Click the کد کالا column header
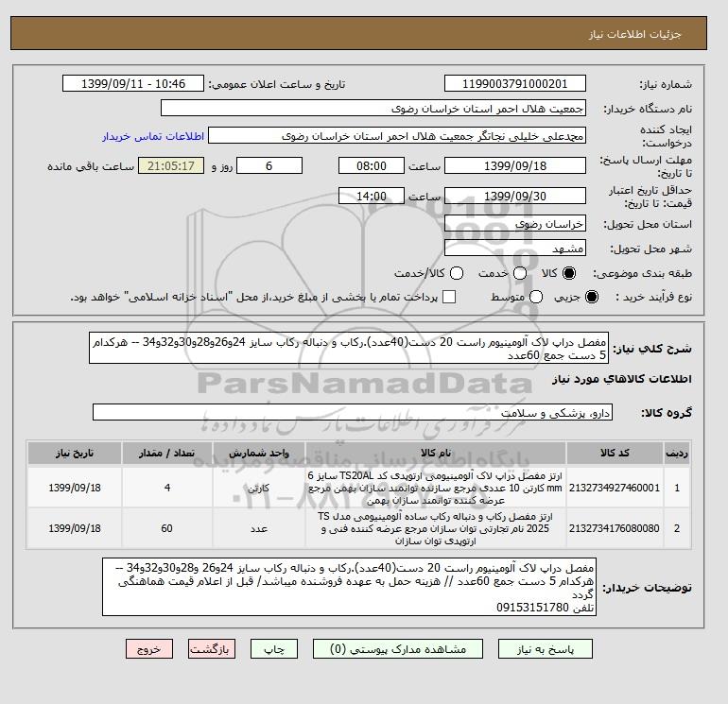 [x=615, y=453]
